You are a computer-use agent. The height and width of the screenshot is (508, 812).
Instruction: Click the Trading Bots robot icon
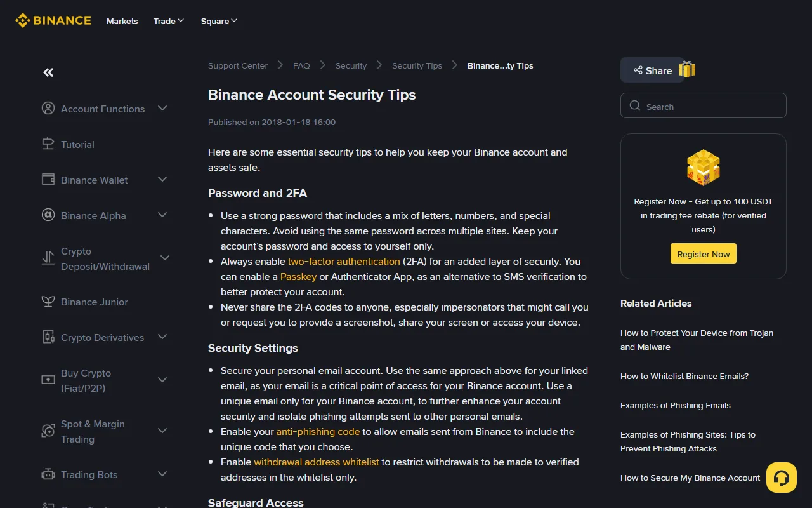point(48,474)
